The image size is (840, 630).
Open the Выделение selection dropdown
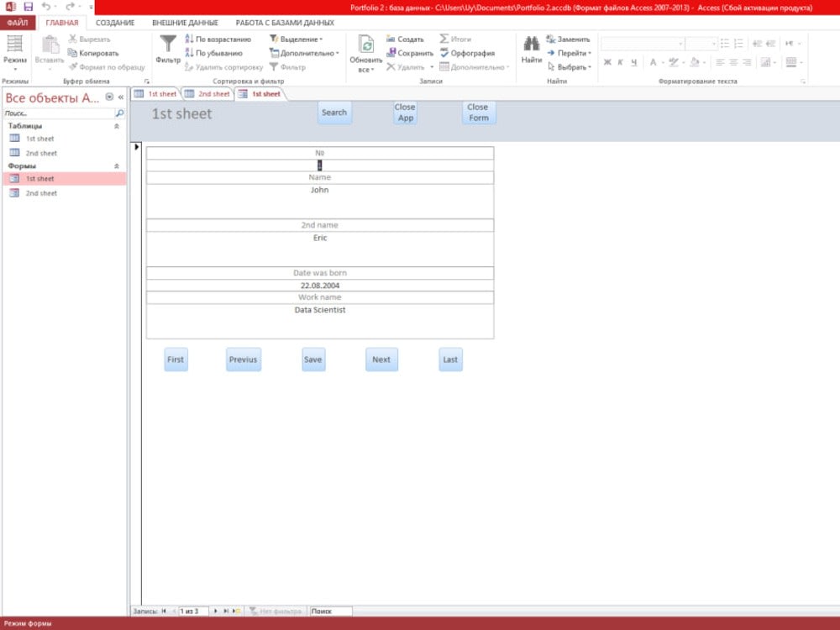297,39
